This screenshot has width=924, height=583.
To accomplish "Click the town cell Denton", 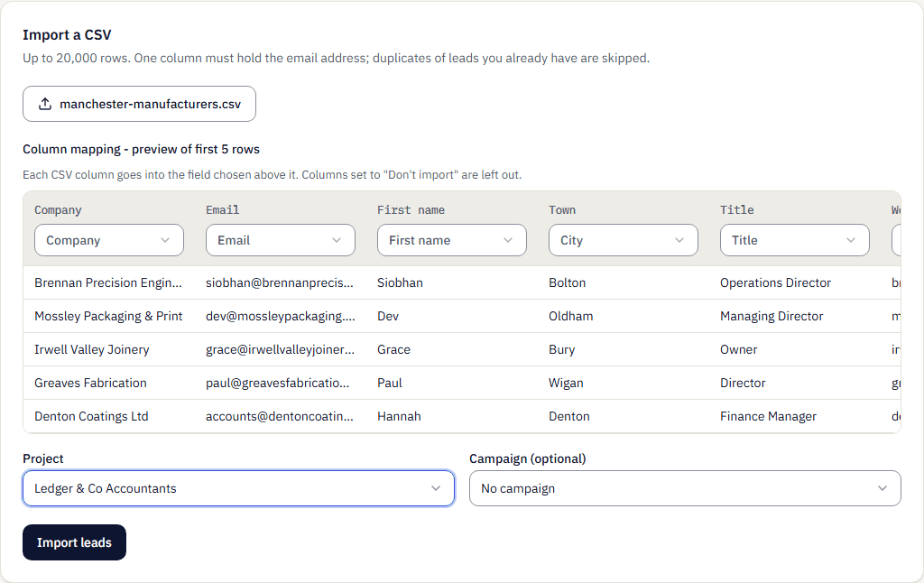I will pyautogui.click(x=568, y=416).
